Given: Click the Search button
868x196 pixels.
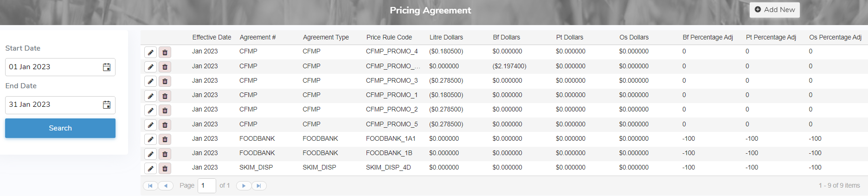Looking at the screenshot, I should point(60,128).
